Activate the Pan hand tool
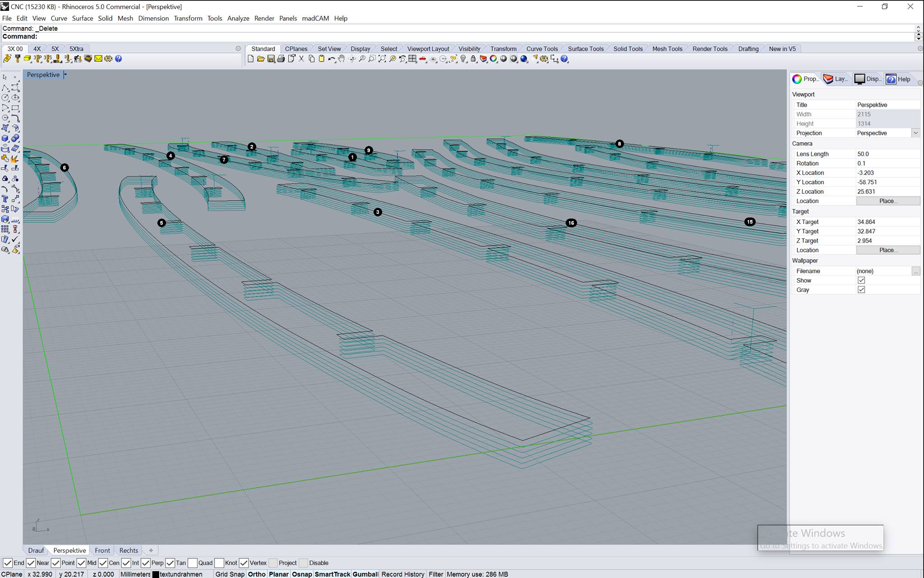The height and width of the screenshot is (578, 924). pos(342,59)
